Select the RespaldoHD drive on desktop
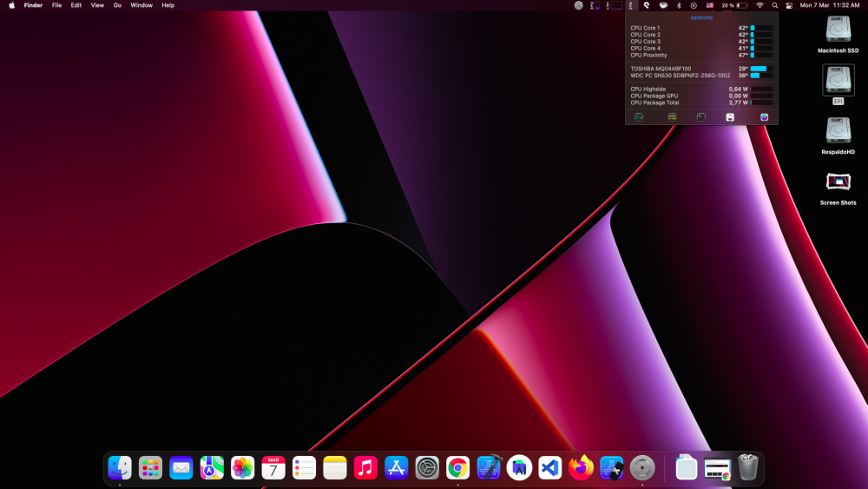The height and width of the screenshot is (489, 868). click(838, 135)
